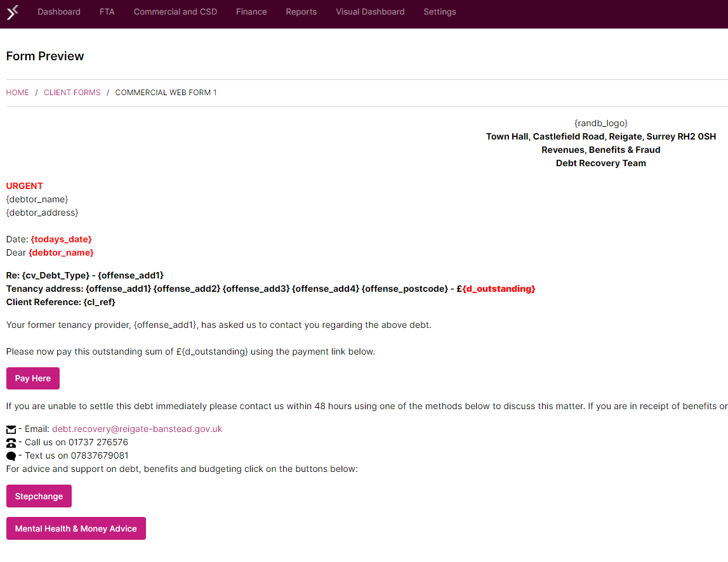
Task: Navigate to HOME via breadcrumb
Action: tap(17, 92)
